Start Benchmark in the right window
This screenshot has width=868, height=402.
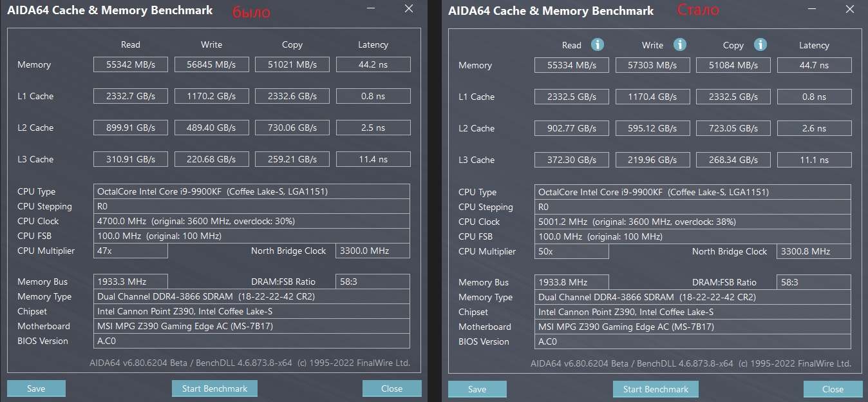point(656,389)
